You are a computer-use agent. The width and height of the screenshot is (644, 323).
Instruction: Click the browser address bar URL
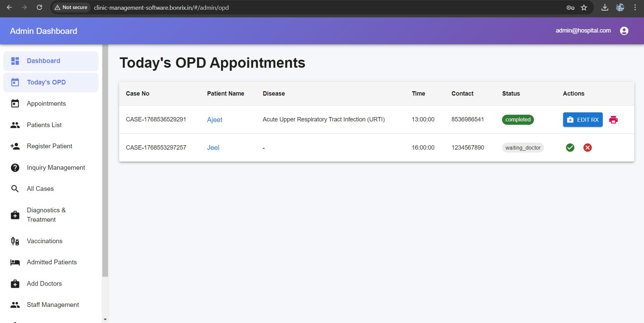click(161, 7)
